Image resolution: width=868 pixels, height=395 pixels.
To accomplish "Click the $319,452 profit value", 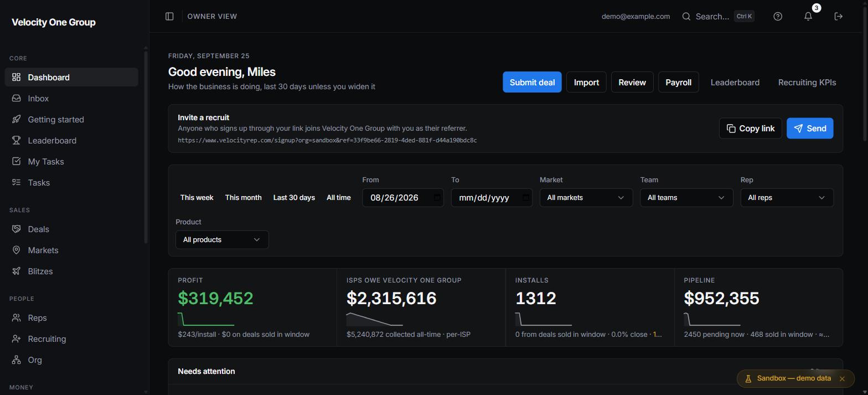I will (x=215, y=298).
